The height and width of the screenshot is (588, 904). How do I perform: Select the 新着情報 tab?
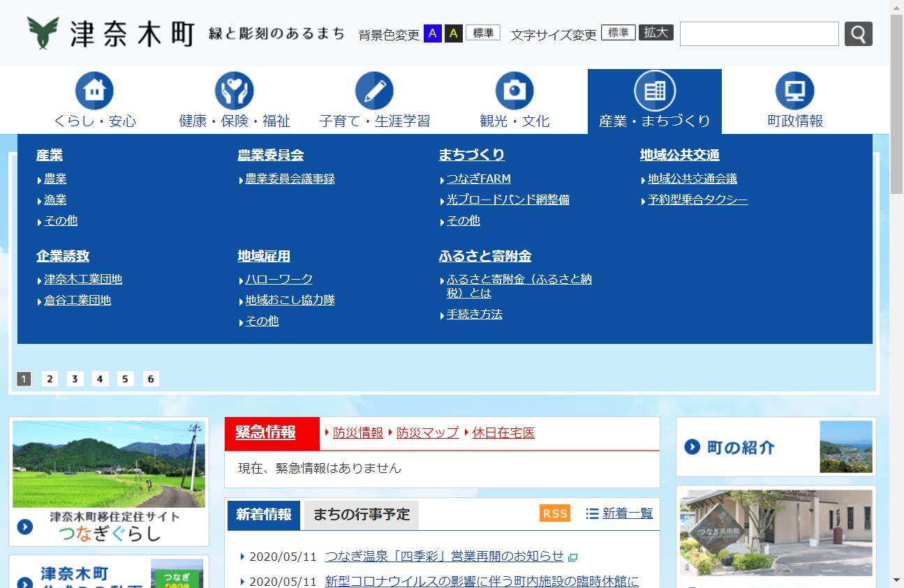point(264,514)
